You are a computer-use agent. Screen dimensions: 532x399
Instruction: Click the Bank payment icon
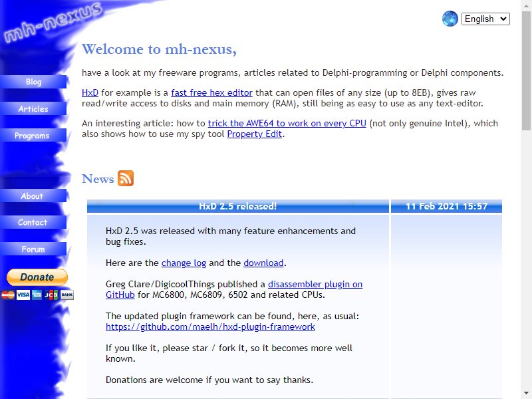coord(67,295)
